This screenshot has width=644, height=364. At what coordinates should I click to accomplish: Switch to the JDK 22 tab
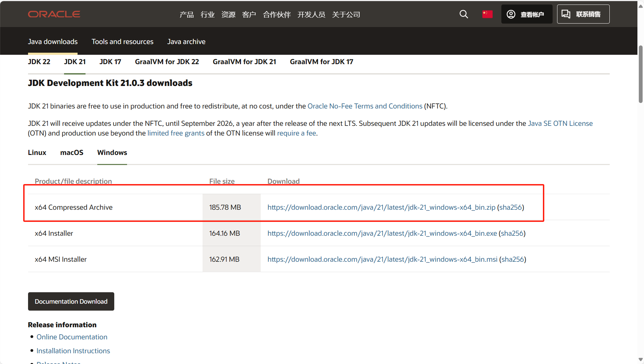pos(39,62)
